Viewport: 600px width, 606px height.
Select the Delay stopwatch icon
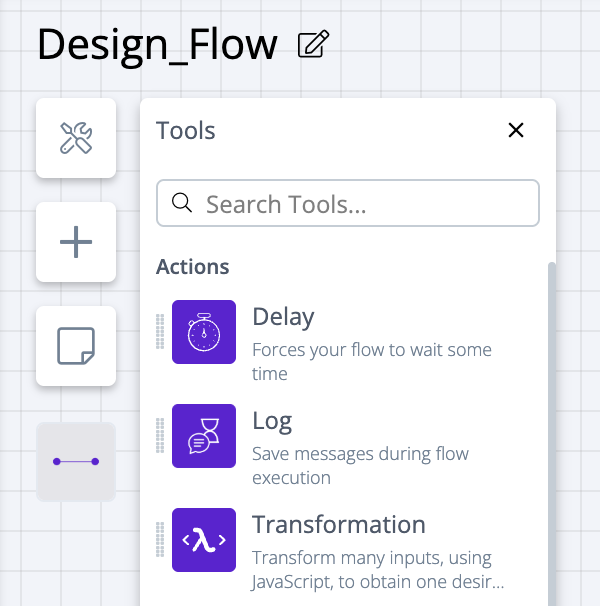pos(204,332)
